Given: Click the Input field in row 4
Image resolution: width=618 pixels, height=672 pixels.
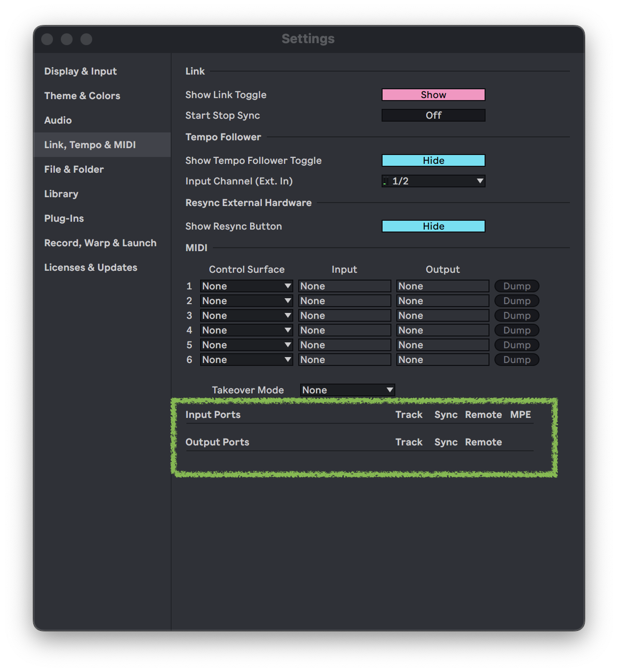Looking at the screenshot, I should [345, 330].
